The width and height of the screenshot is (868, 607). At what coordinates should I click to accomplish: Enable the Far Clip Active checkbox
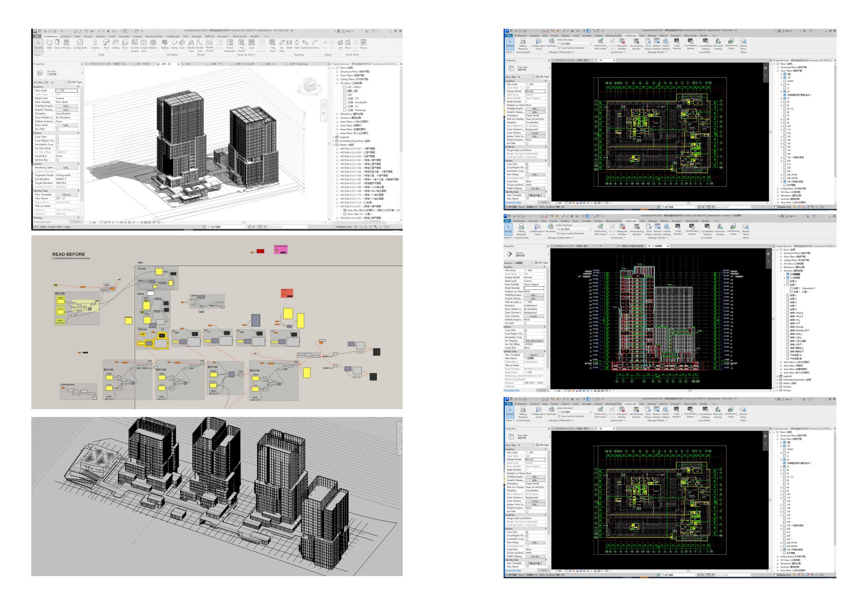pyautogui.click(x=57, y=148)
